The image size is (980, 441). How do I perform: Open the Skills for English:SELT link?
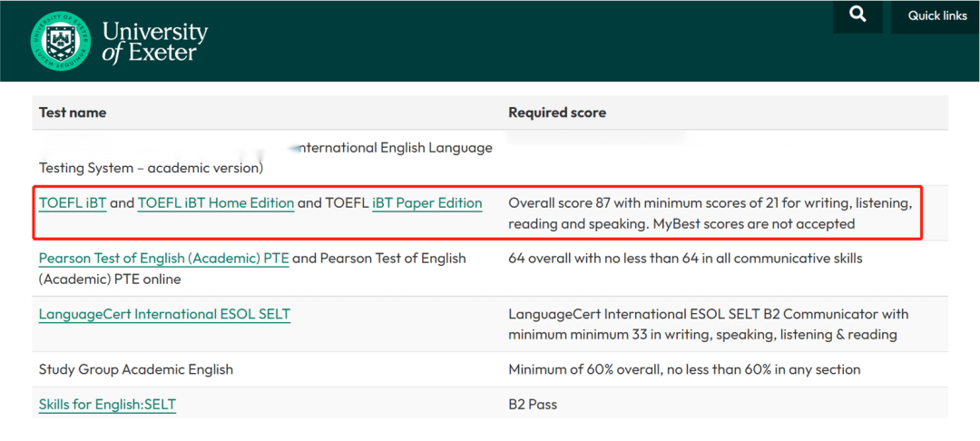[107, 404]
